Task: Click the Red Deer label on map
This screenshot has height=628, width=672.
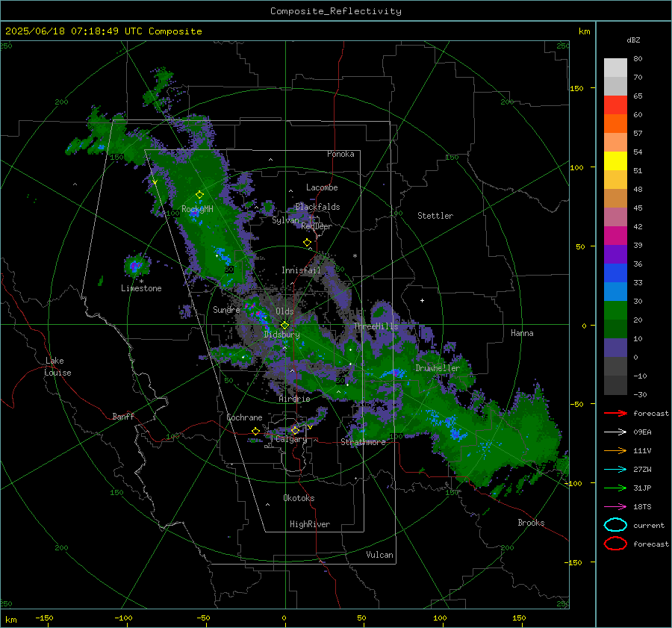Action: tap(317, 226)
